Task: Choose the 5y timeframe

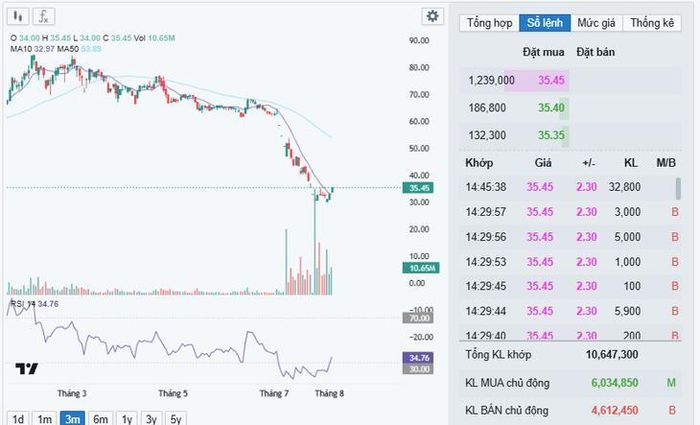Action: [176, 419]
